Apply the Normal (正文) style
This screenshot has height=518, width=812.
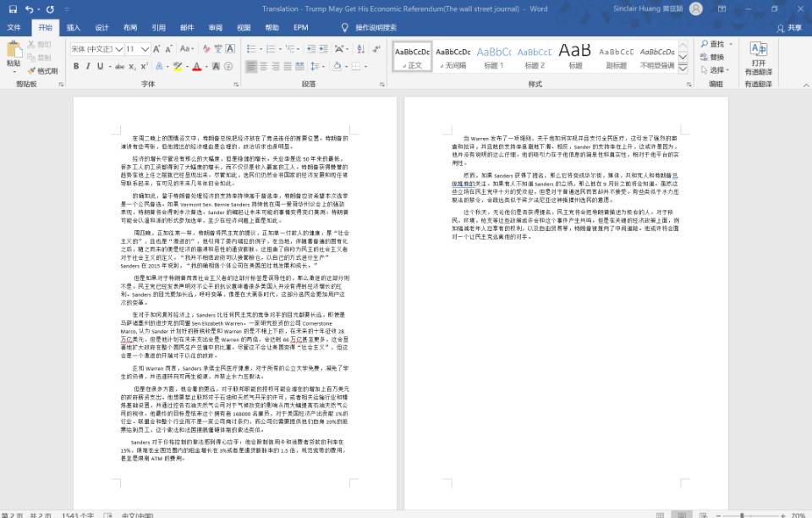pos(412,56)
